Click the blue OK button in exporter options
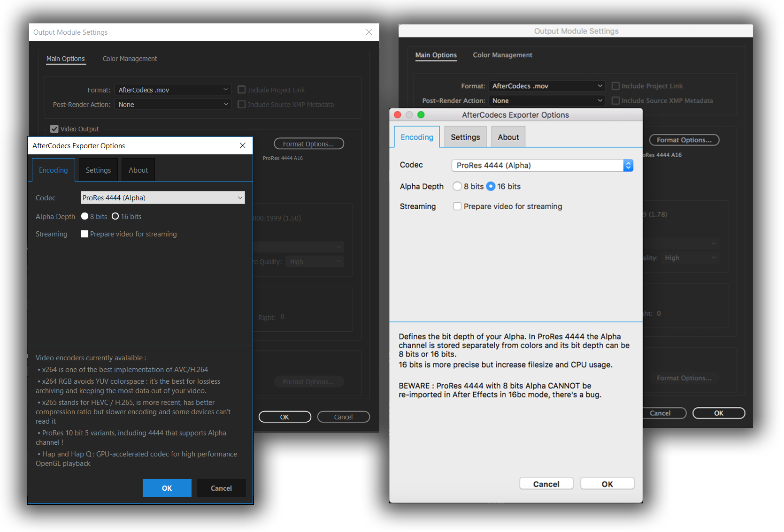Viewport: 784px width, 532px height. pos(167,488)
